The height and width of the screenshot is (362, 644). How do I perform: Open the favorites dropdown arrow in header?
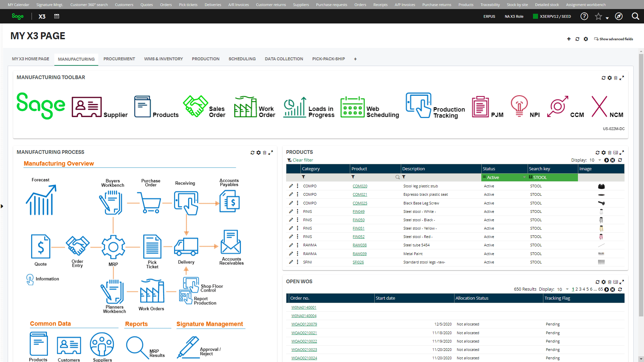pyautogui.click(x=606, y=17)
